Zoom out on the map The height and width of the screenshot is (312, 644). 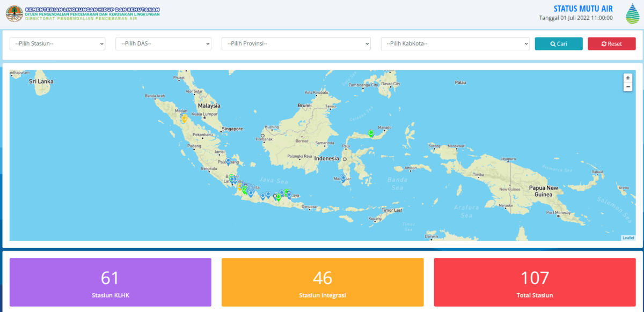[627, 87]
